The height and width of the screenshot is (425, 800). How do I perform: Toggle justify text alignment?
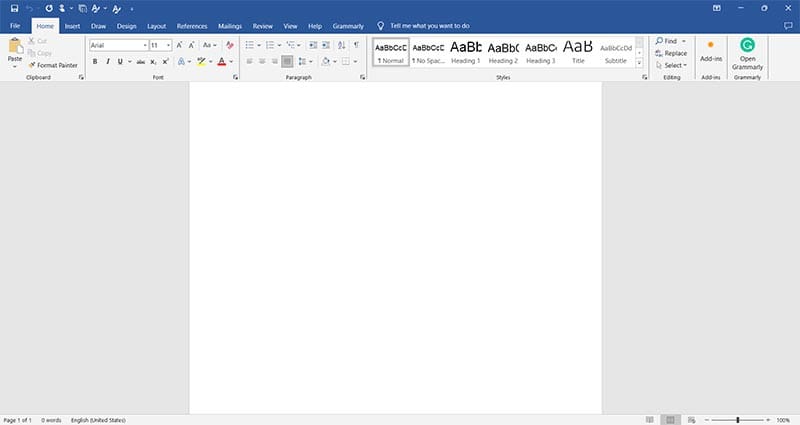point(287,62)
